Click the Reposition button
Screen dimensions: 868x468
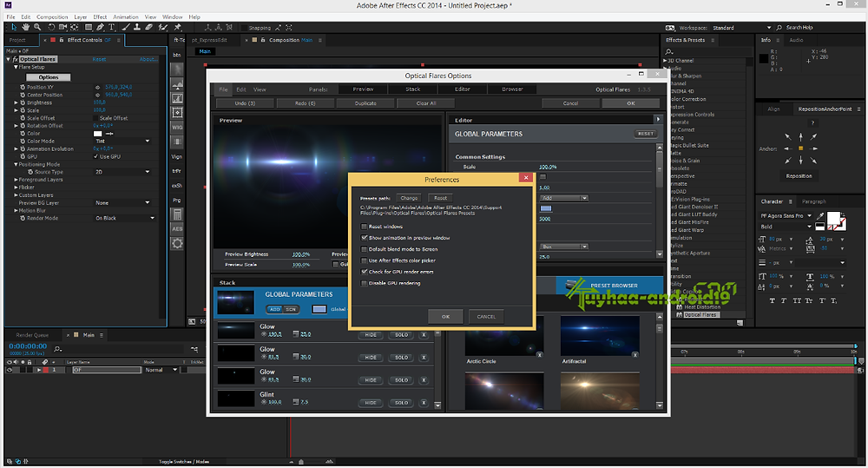(799, 176)
